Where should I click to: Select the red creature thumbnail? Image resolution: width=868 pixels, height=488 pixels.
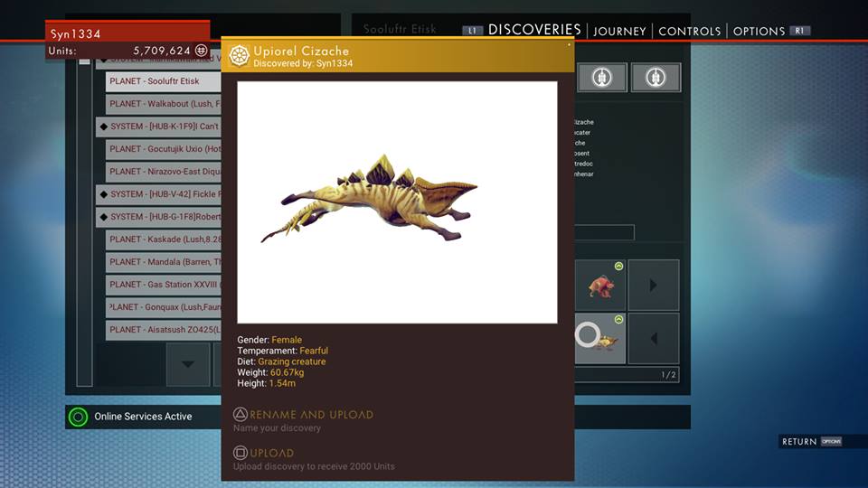coord(600,286)
